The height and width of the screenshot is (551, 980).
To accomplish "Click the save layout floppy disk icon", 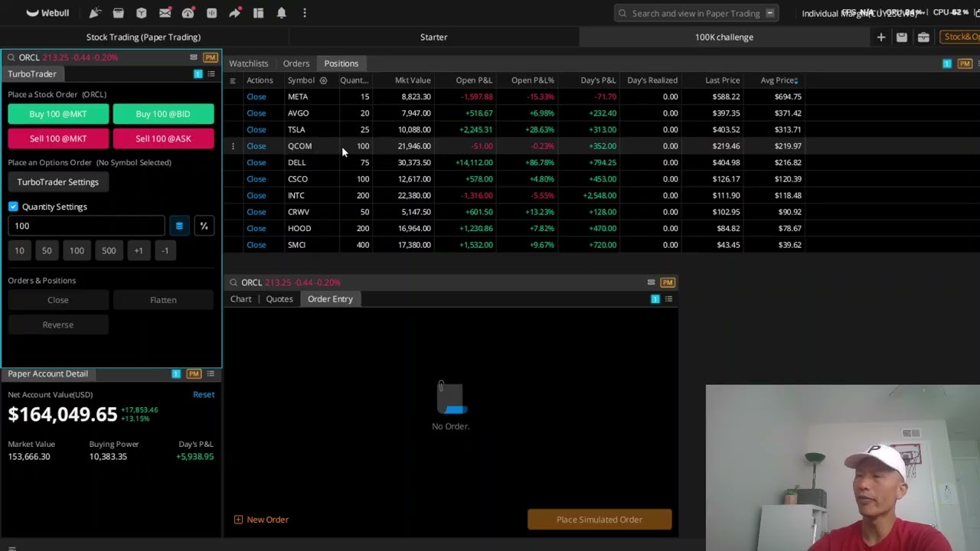I will click(902, 37).
